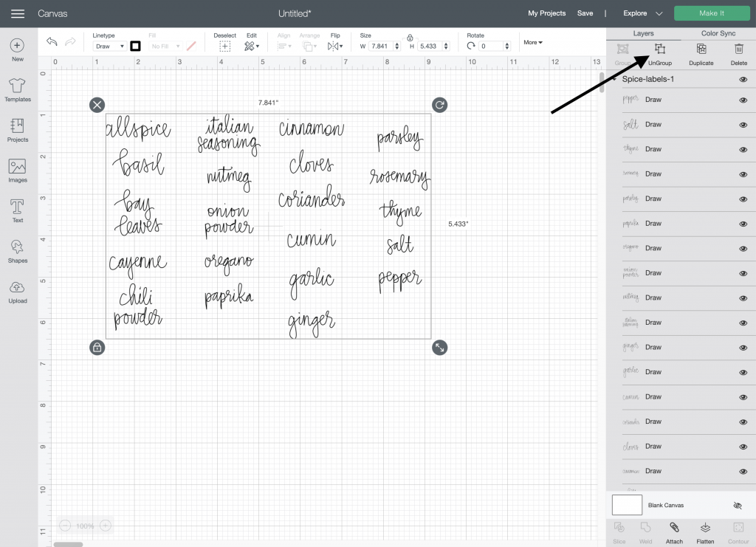Image resolution: width=756 pixels, height=547 pixels.
Task: Expand the More toolbar options
Action: (533, 42)
